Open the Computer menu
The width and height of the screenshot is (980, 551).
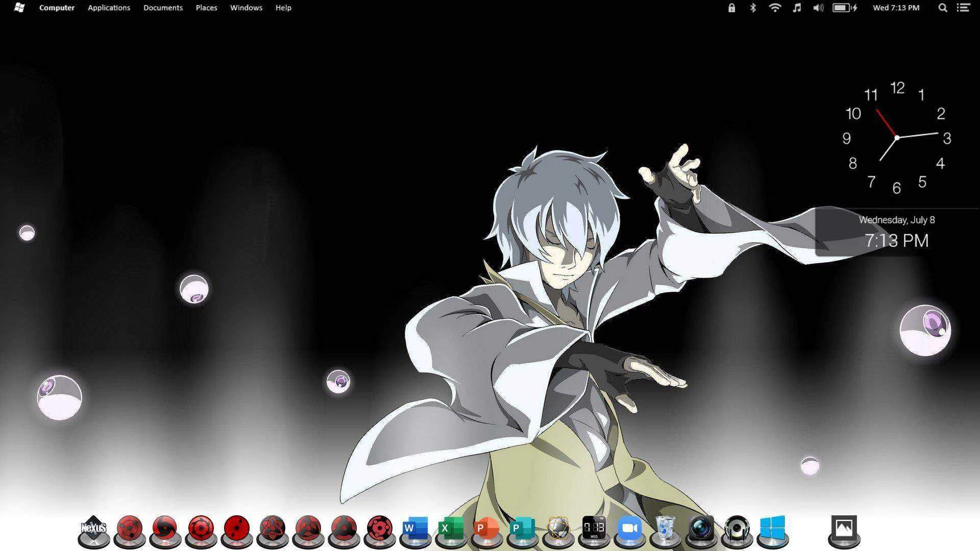(57, 8)
